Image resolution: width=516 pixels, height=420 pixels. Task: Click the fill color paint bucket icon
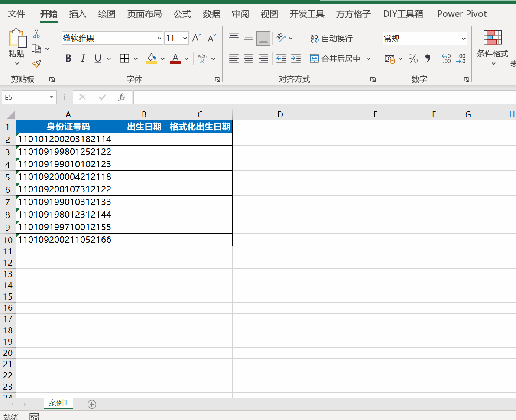(151, 59)
